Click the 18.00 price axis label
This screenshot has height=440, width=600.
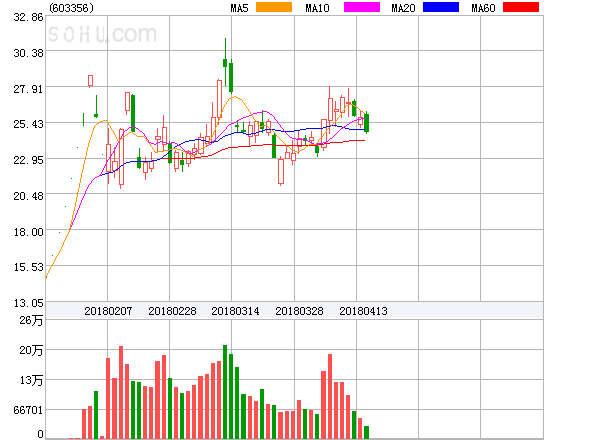point(28,232)
